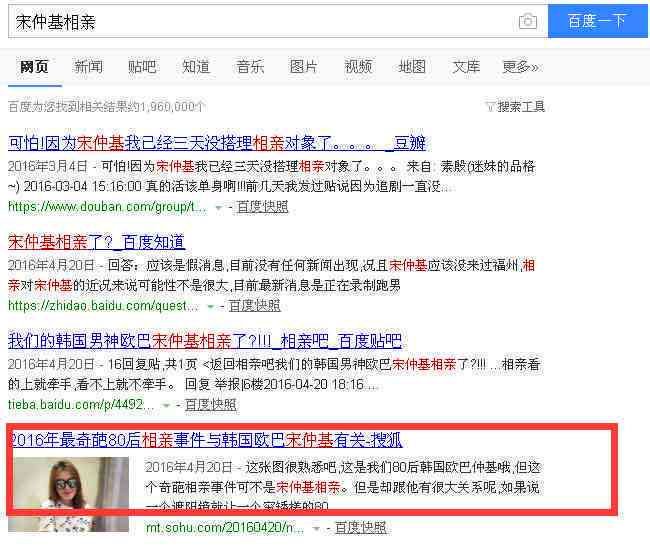The width and height of the screenshot is (650, 546).
Task: Switch to the 新闻 tab
Action: [88, 66]
